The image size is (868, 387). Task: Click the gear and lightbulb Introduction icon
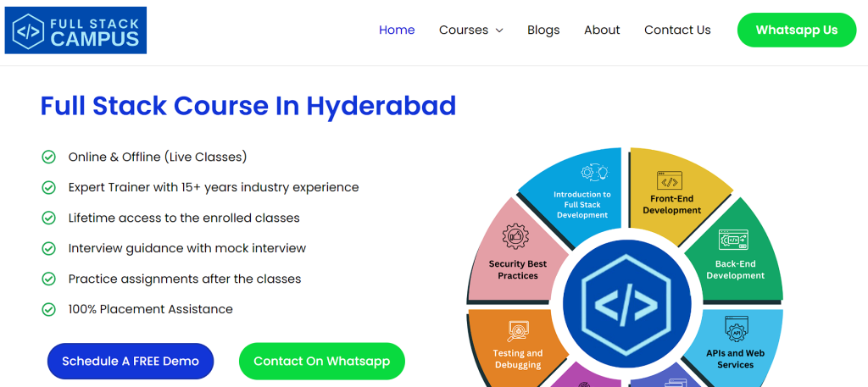(594, 172)
